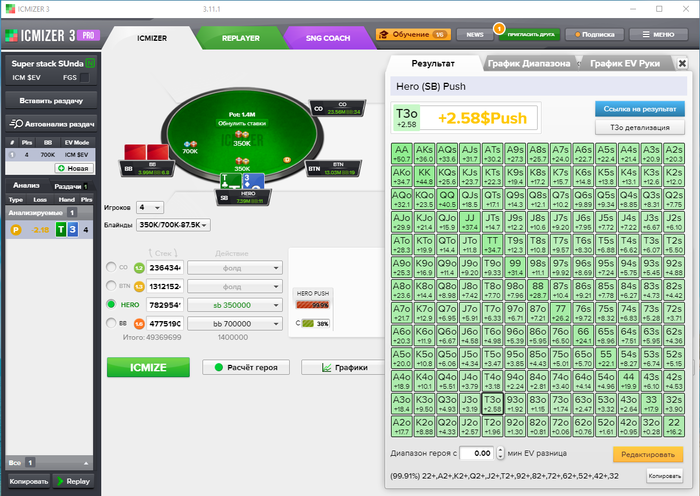
Task: Click the ICMIZE button
Action: pos(148,367)
